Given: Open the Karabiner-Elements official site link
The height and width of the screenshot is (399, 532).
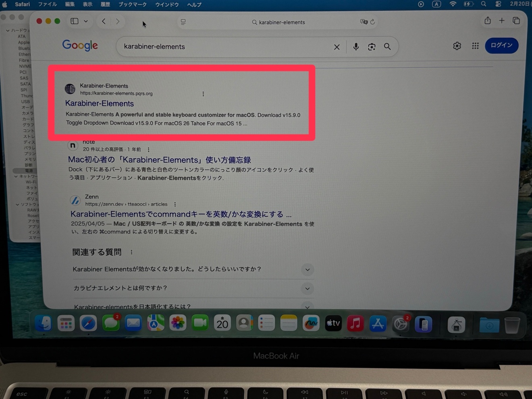Looking at the screenshot, I should coord(100,103).
